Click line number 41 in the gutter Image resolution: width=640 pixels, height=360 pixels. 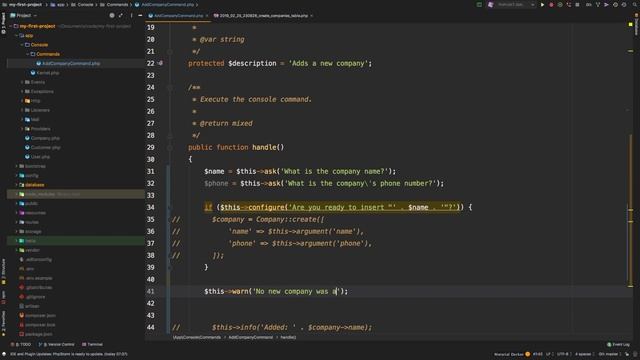click(x=151, y=291)
